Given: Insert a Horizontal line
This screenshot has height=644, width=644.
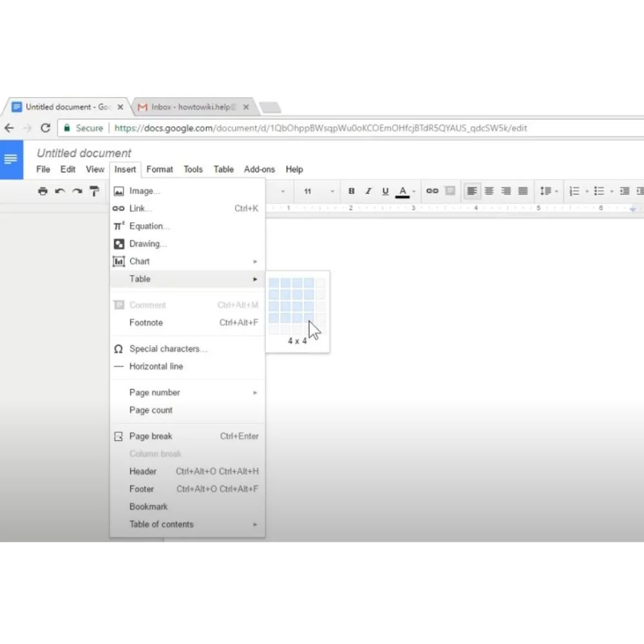Looking at the screenshot, I should [x=187, y=366].
